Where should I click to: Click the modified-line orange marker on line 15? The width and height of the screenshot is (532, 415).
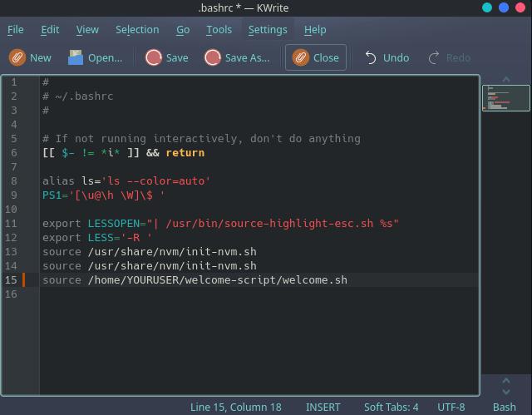tap(24, 280)
